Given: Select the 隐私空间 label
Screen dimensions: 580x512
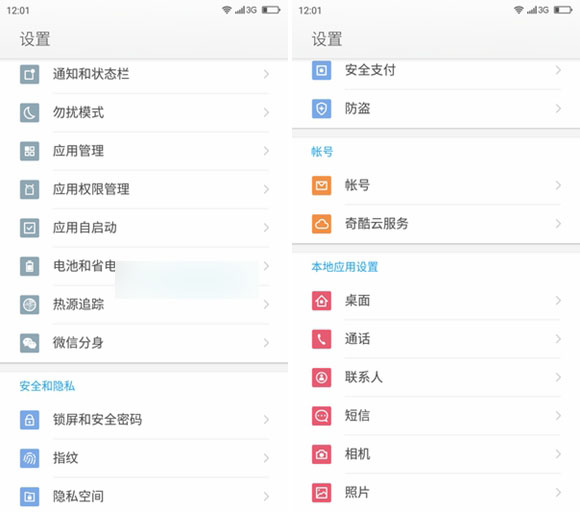Looking at the screenshot, I should [x=78, y=496].
